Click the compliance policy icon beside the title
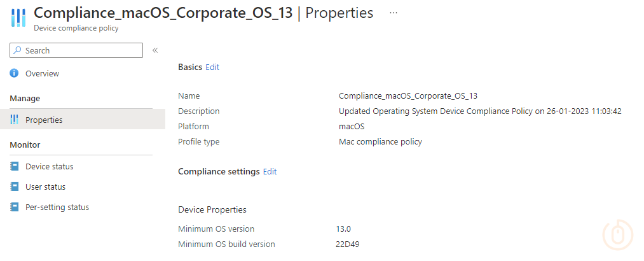Viewport: 644px width, 261px height. (x=18, y=18)
